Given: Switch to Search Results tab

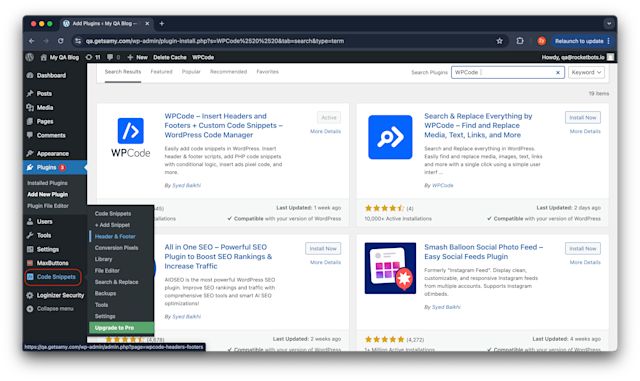Looking at the screenshot, I should click(x=123, y=72).
